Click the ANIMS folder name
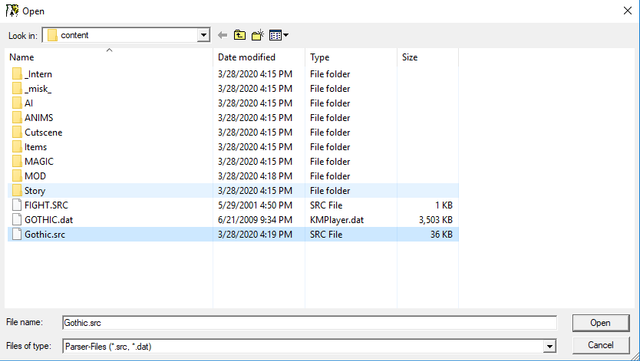Image resolution: width=640 pixels, height=361 pixels. [x=39, y=118]
